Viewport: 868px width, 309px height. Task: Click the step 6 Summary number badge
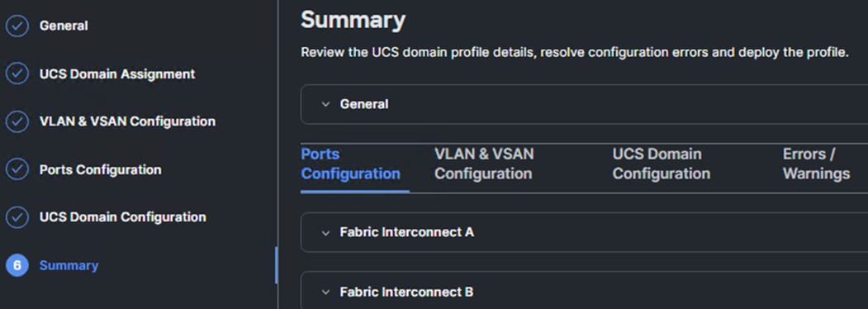pos(17,265)
